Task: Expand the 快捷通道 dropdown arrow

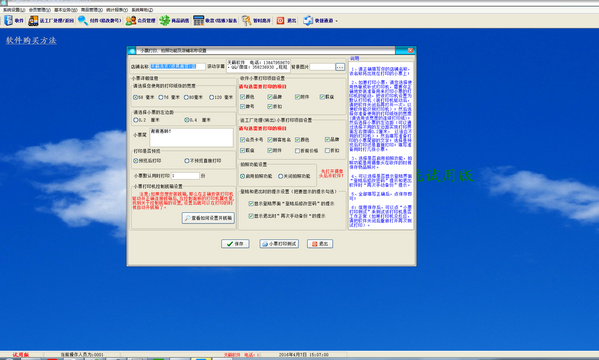Action: pos(337,21)
